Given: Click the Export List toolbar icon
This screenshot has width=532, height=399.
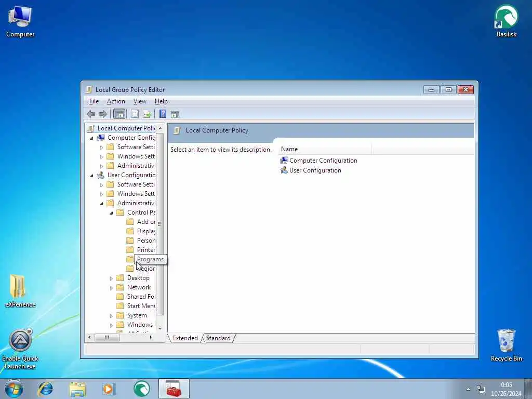Looking at the screenshot, I should point(147,114).
